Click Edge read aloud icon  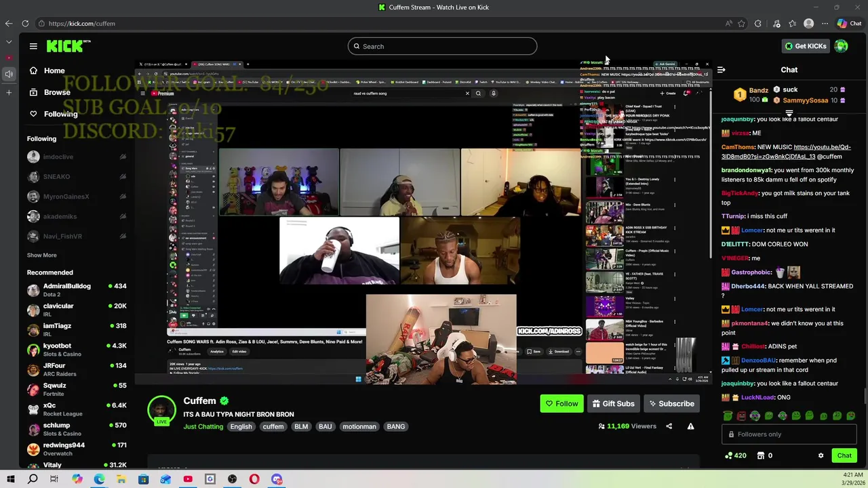pos(729,23)
